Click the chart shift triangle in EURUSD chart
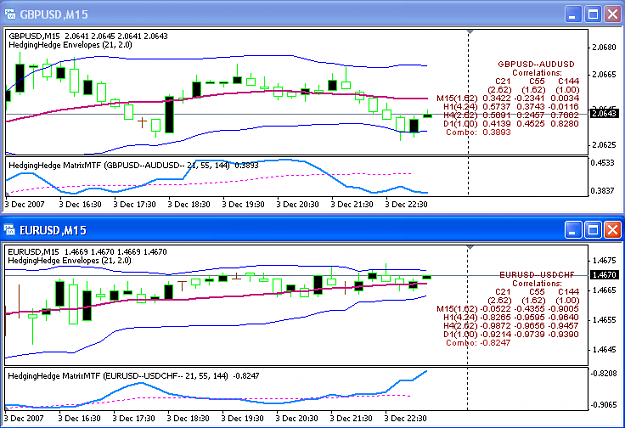The width and height of the screenshot is (625, 428). pos(470,247)
